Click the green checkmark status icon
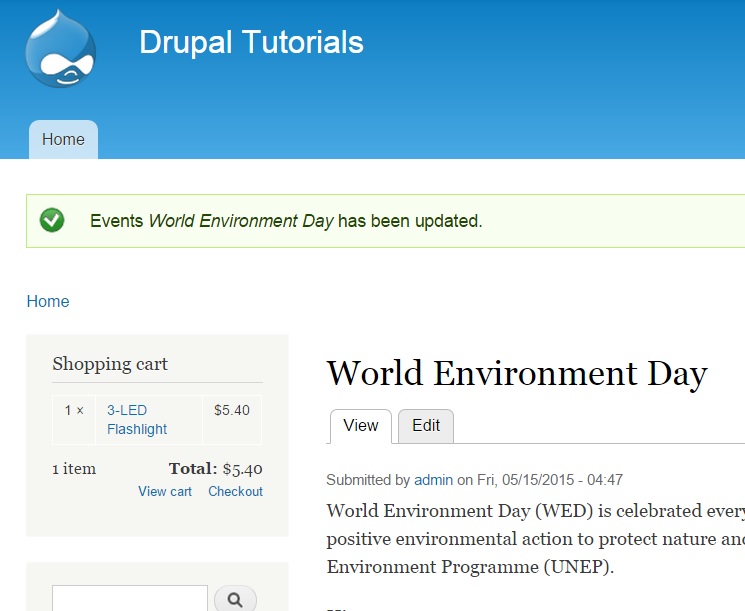745x611 pixels. 52,220
